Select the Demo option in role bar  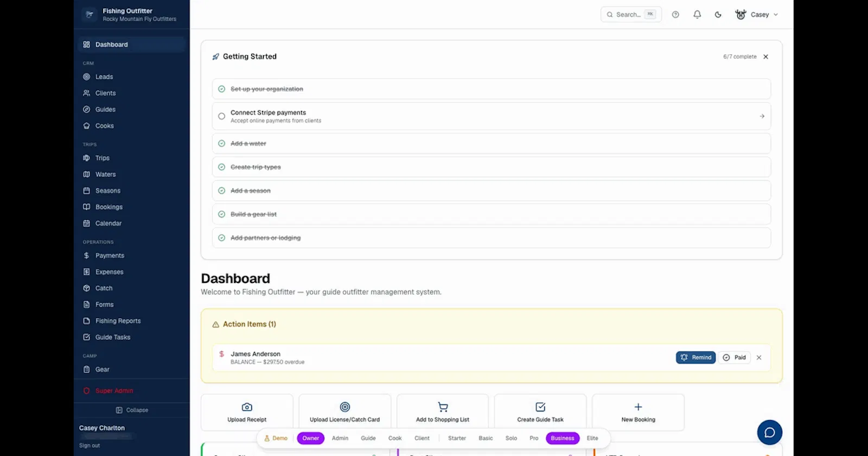[276, 438]
